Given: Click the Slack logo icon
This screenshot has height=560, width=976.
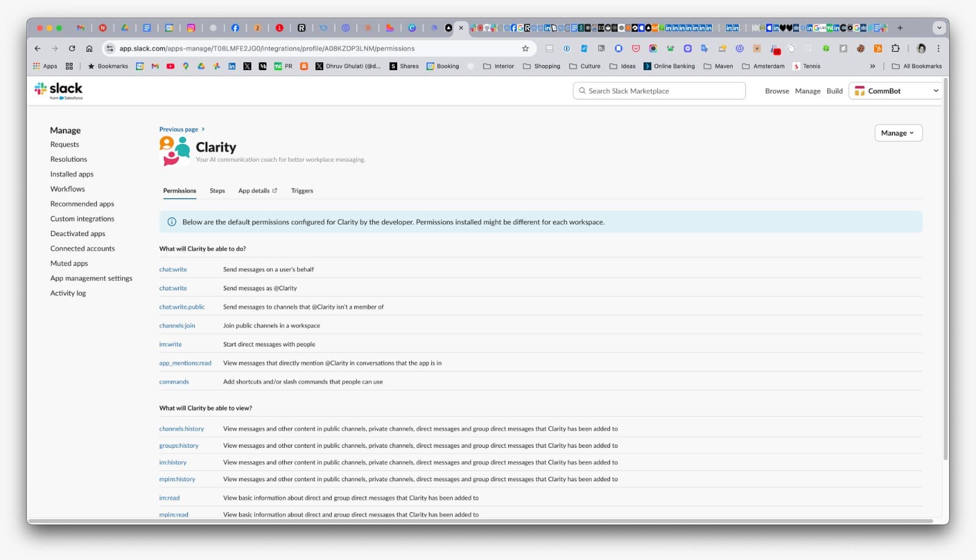Looking at the screenshot, I should [x=40, y=88].
